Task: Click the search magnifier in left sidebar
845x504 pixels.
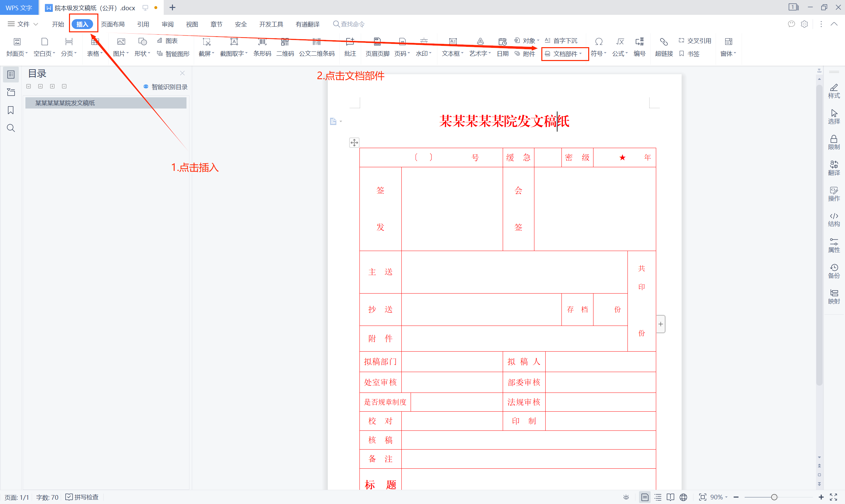Action: pos(11,128)
